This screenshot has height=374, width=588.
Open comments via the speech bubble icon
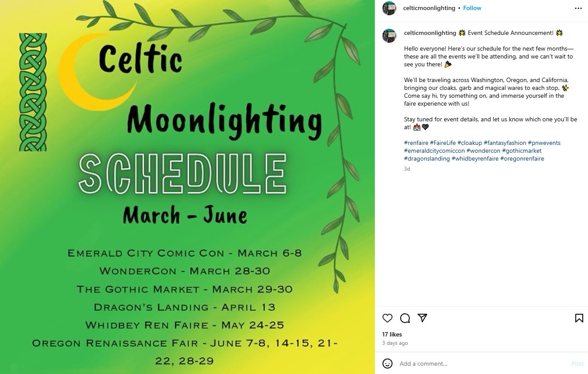pyautogui.click(x=405, y=318)
